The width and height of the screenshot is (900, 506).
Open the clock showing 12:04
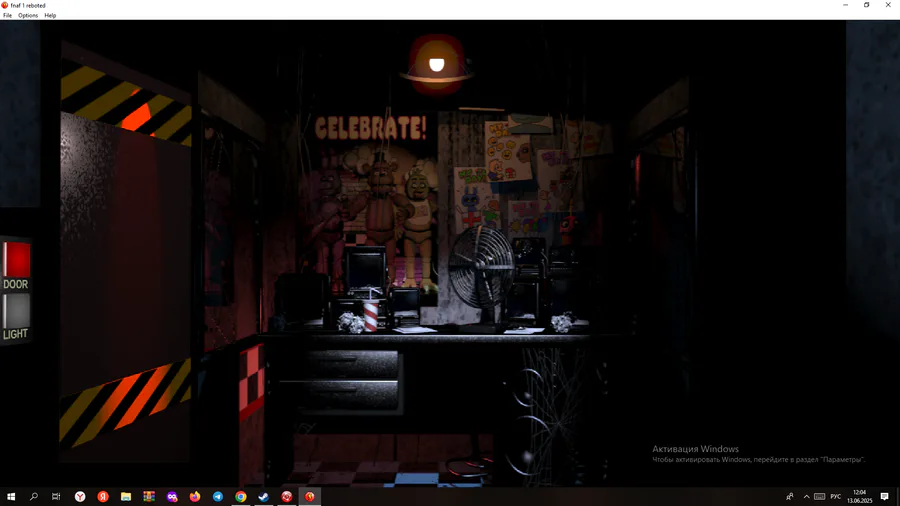[859, 497]
